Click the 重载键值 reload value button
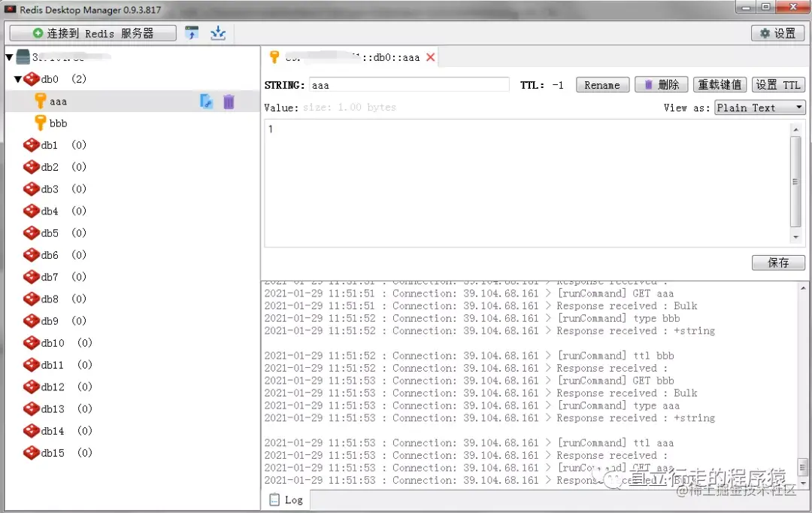 click(720, 84)
